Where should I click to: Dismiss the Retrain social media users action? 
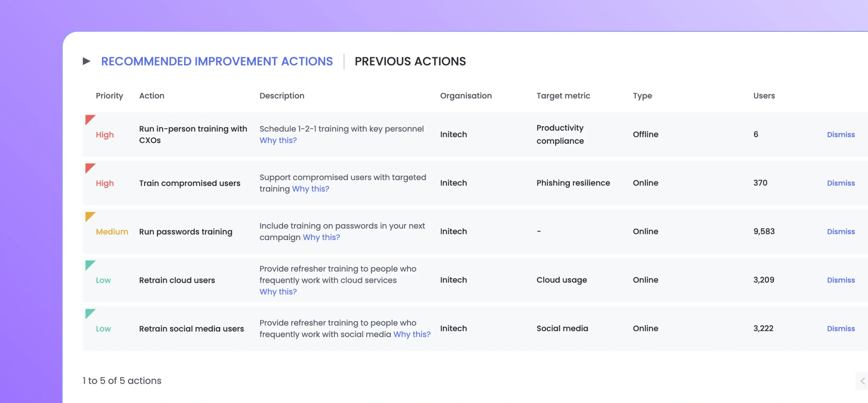point(841,329)
